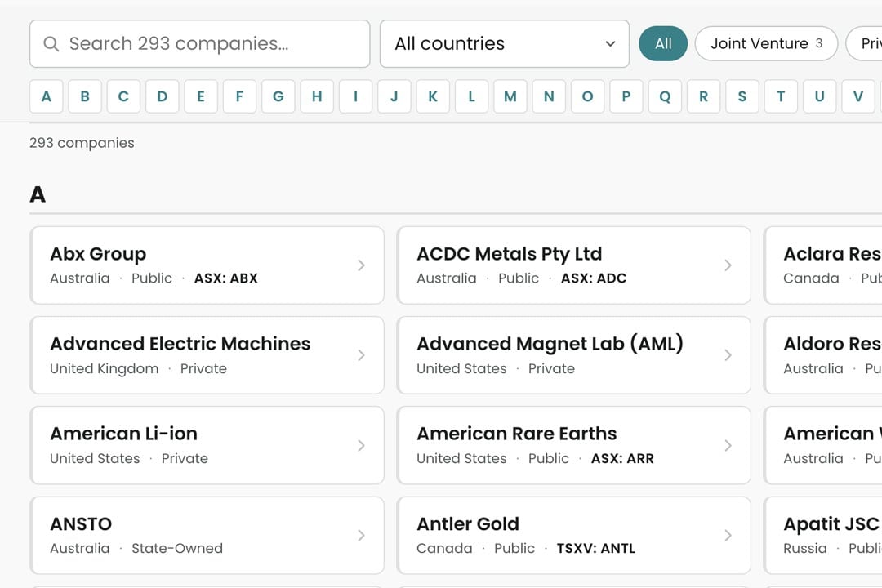
Task: Jump to letter G companies
Action: pos(278,97)
